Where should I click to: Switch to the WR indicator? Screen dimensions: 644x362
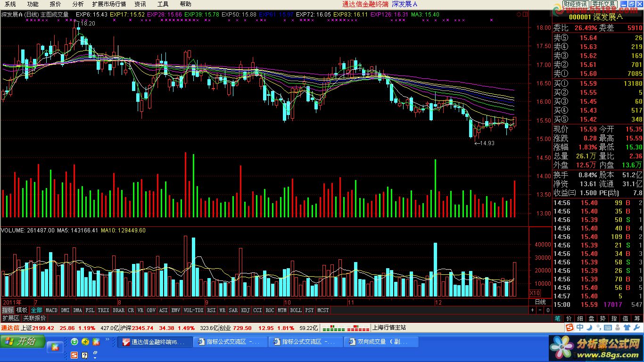(223, 310)
